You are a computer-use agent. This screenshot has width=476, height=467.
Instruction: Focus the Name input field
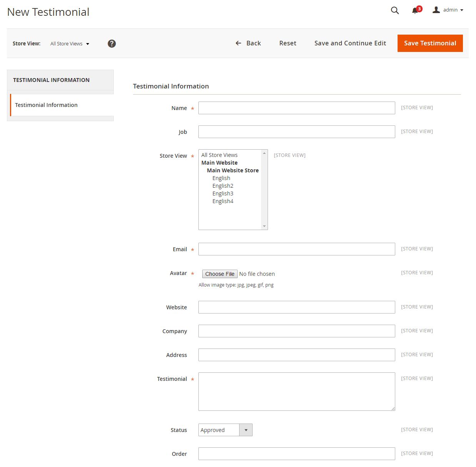(296, 108)
